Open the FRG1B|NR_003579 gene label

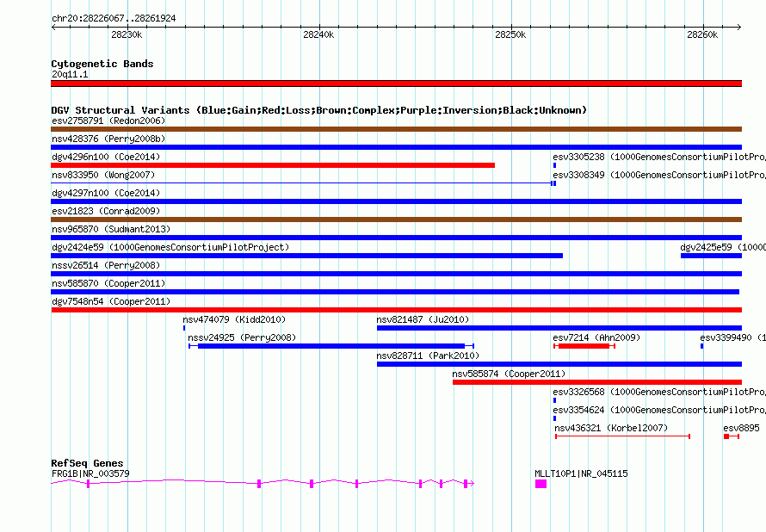tap(90, 473)
